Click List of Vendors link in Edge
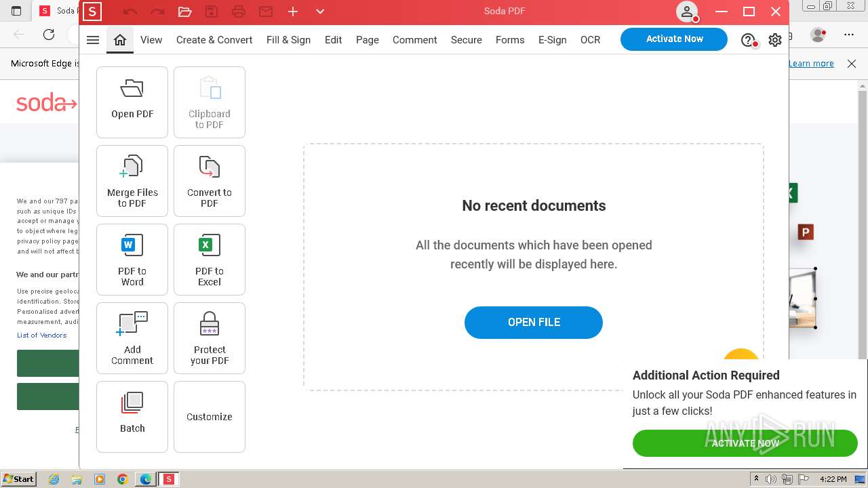 coord(42,335)
